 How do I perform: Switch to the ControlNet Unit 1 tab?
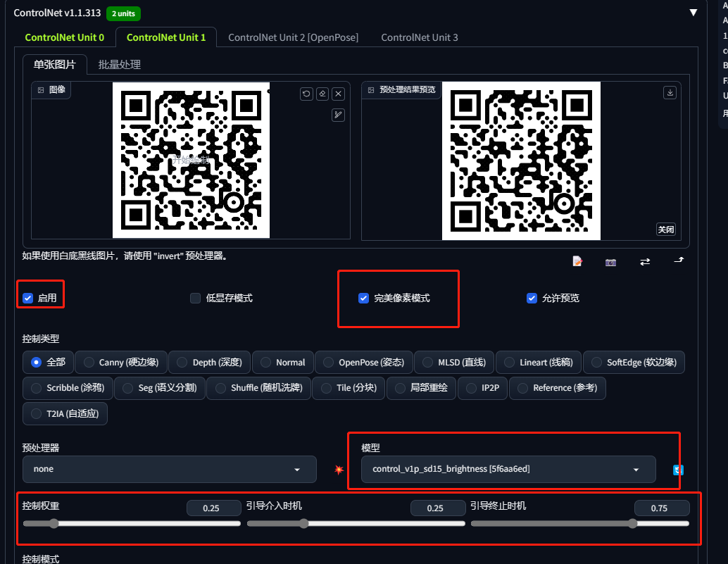coord(166,37)
